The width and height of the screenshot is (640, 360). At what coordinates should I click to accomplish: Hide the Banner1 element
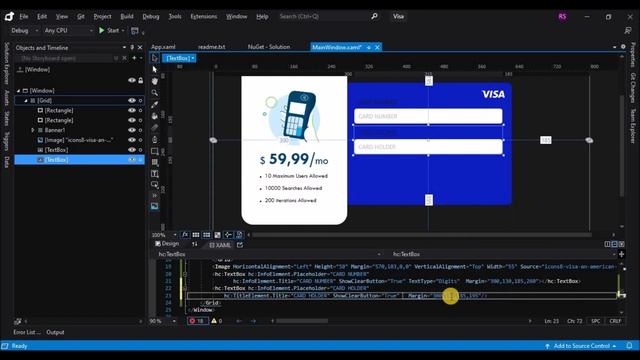tap(131, 130)
